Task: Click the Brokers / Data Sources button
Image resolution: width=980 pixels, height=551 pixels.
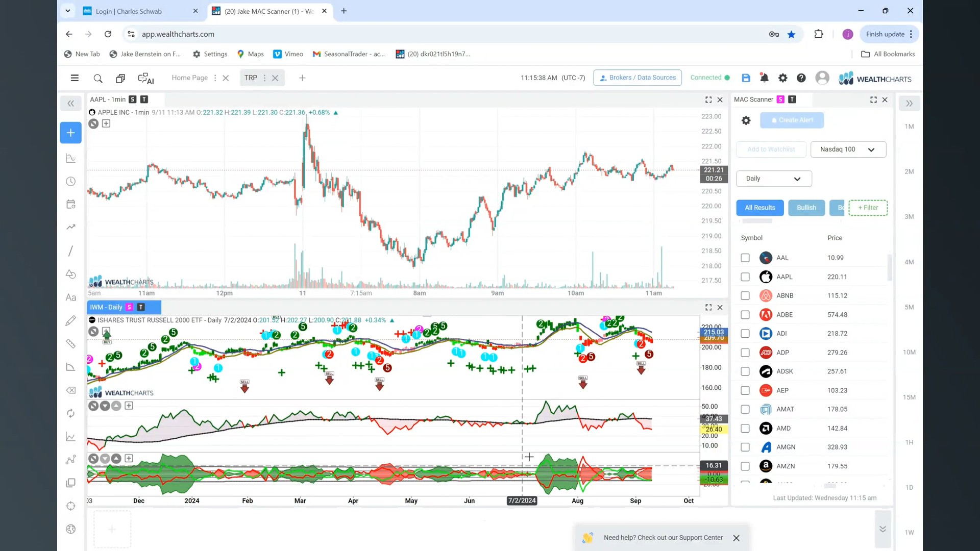Action: [x=638, y=78]
